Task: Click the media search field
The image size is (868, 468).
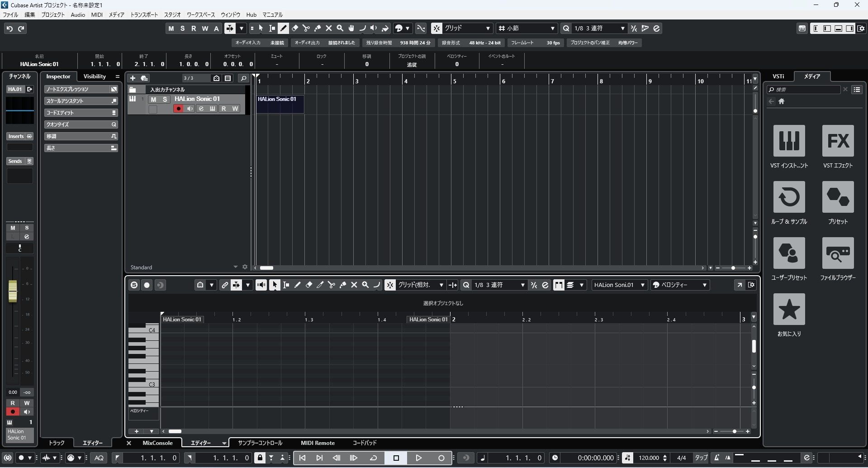Action: (805, 90)
